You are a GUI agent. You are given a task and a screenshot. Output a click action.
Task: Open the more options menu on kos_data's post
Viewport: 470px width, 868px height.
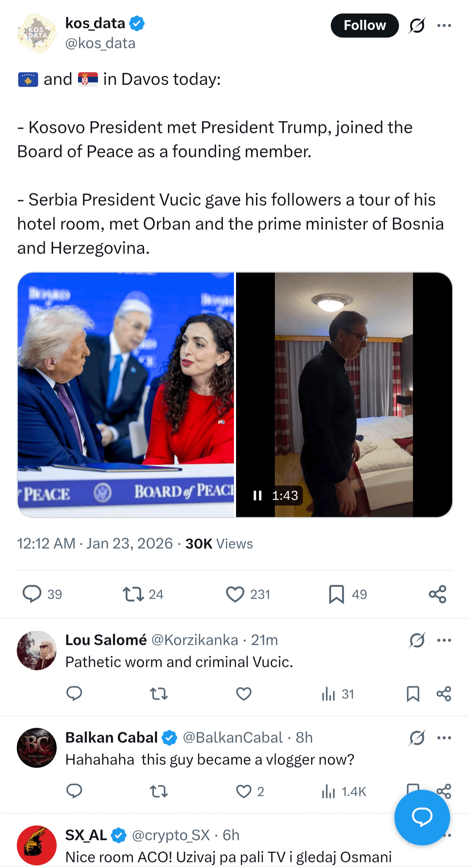(x=444, y=26)
